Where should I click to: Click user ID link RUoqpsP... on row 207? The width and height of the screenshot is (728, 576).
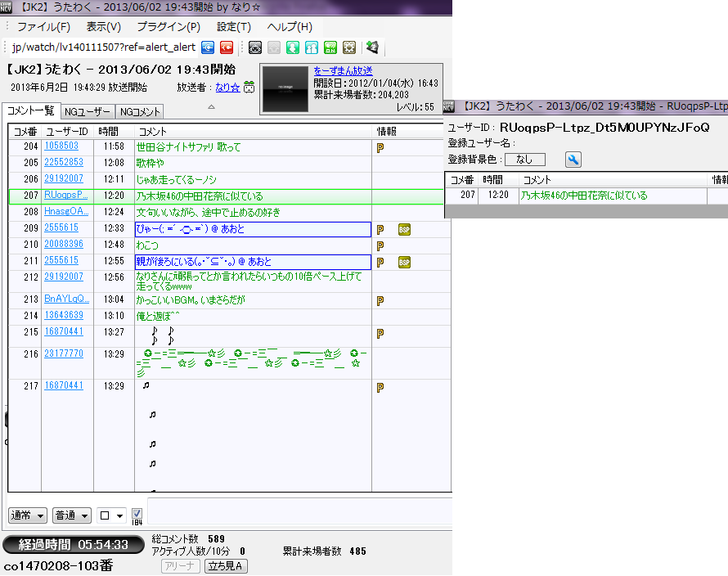coord(66,195)
